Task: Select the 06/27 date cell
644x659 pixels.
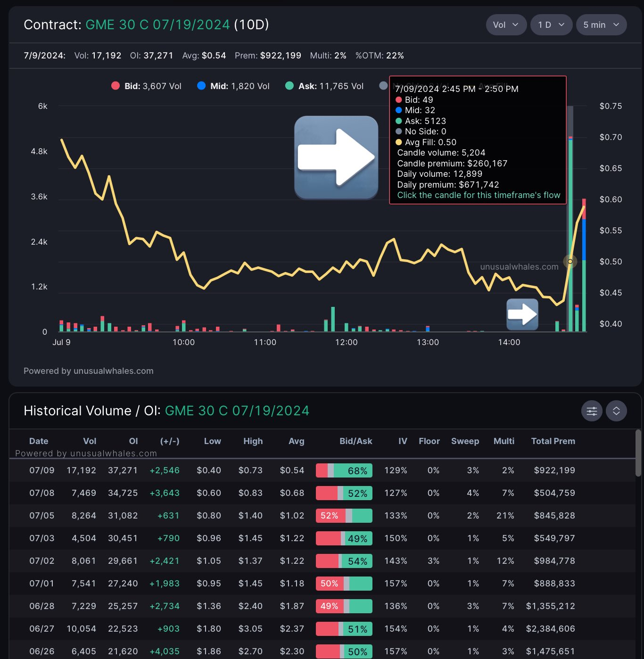Action: [42, 629]
